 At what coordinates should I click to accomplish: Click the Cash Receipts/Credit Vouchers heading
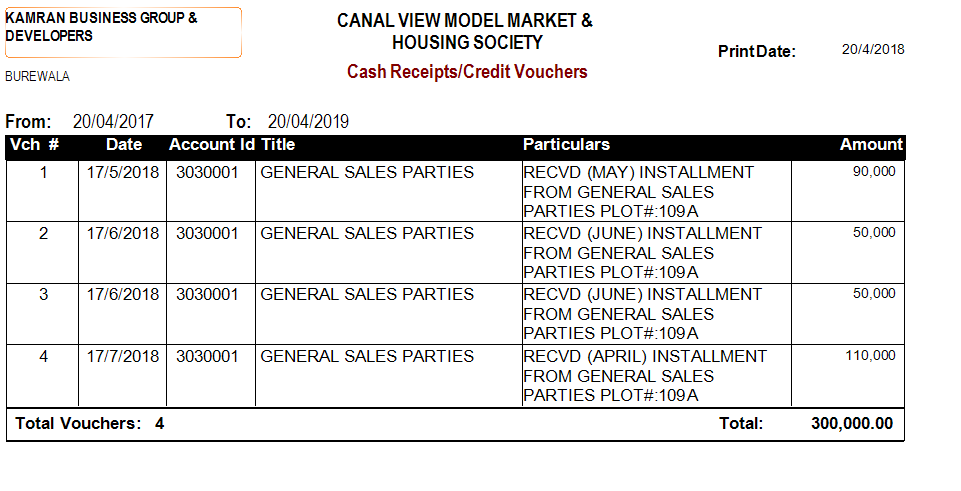[x=467, y=72]
